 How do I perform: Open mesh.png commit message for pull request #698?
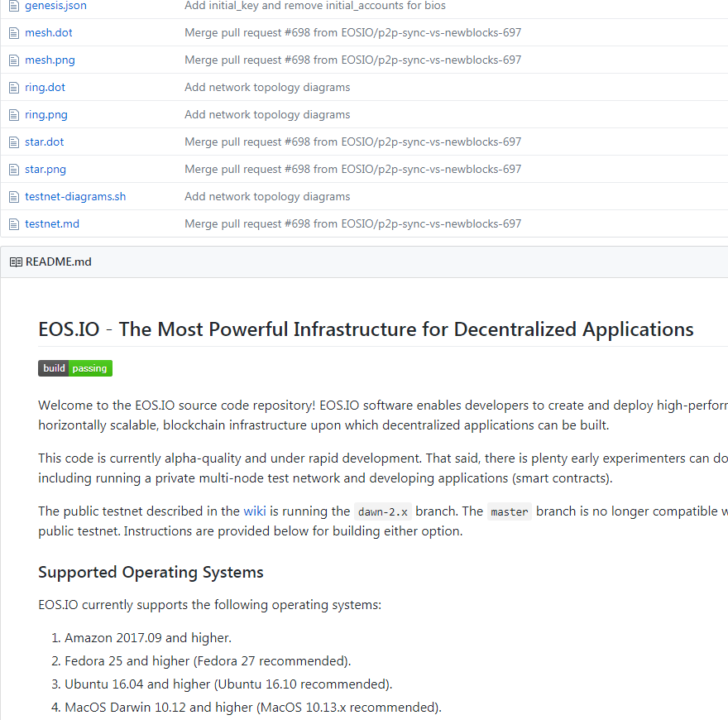[353, 60]
